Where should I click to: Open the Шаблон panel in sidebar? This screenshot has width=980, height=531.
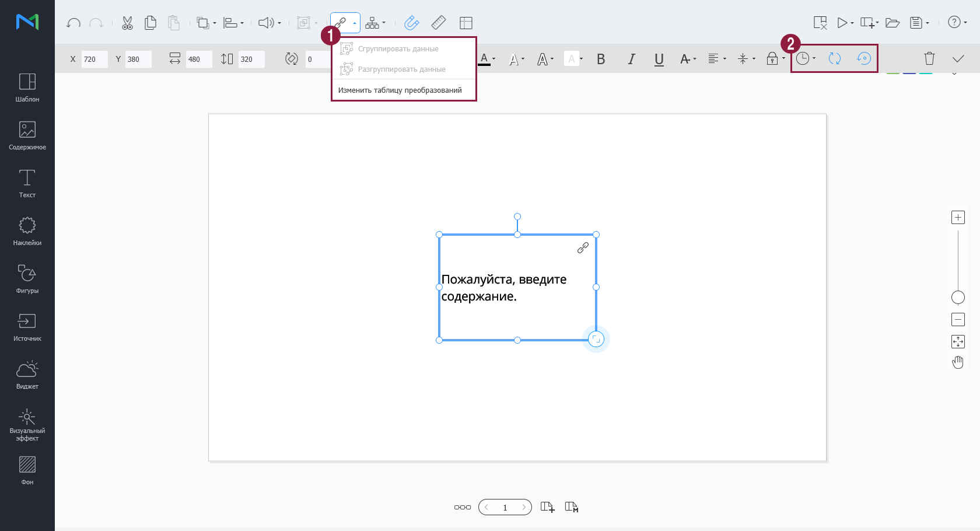click(27, 88)
